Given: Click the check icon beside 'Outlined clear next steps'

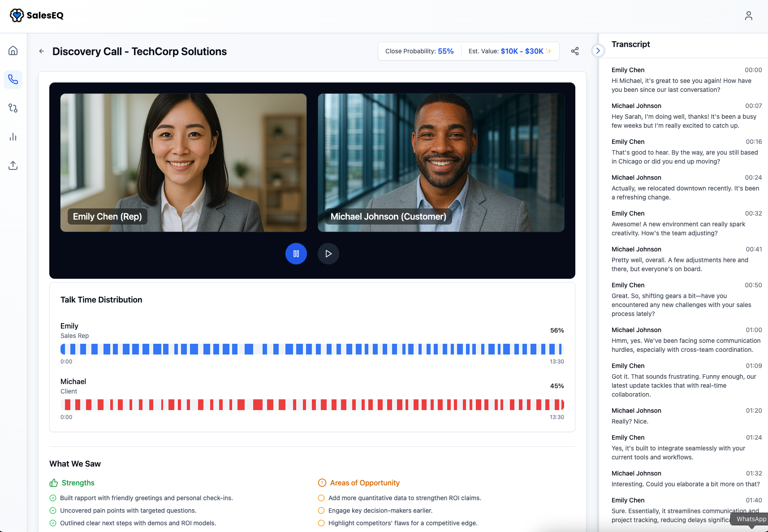Looking at the screenshot, I should click(53, 523).
